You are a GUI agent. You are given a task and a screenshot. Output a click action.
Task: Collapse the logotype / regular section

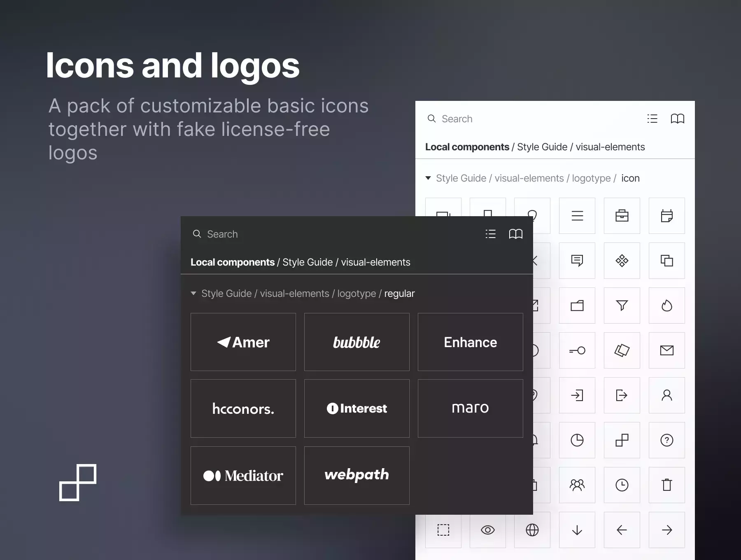coord(193,294)
